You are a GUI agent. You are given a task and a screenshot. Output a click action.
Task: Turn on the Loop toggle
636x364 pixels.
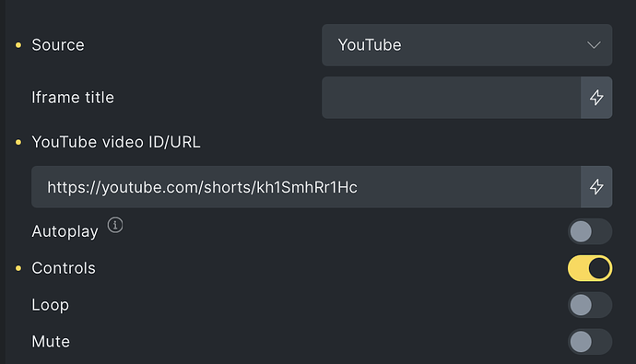(x=590, y=305)
